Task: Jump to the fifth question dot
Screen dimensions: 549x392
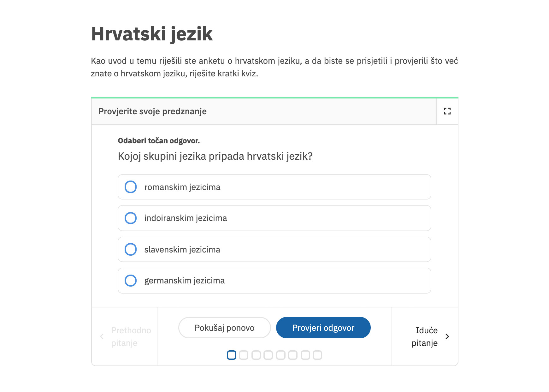Action: pyautogui.click(x=281, y=355)
